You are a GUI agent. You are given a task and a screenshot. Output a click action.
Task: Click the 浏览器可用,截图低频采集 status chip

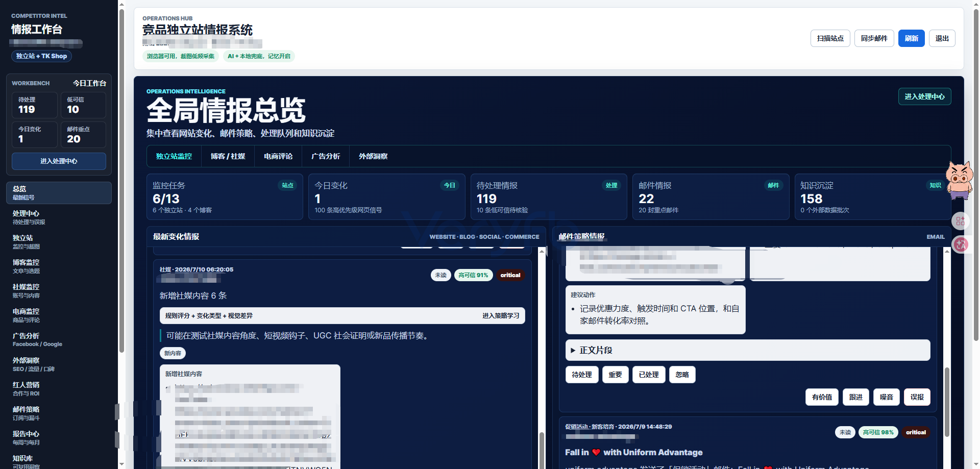click(x=181, y=56)
